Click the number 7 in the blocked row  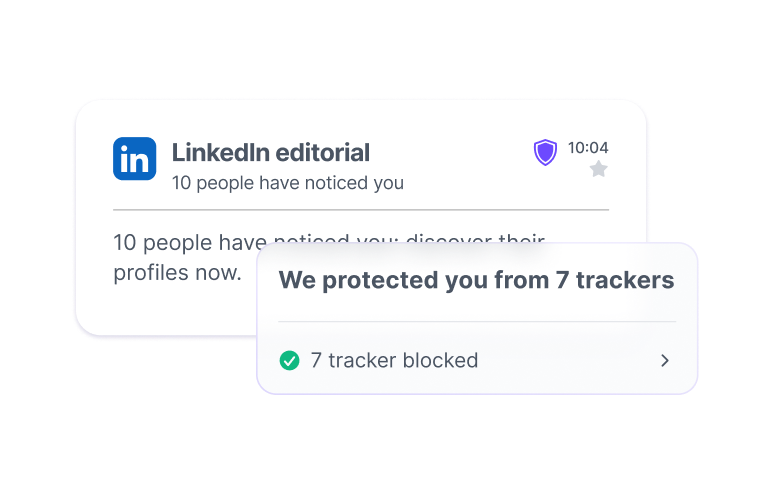pos(316,360)
